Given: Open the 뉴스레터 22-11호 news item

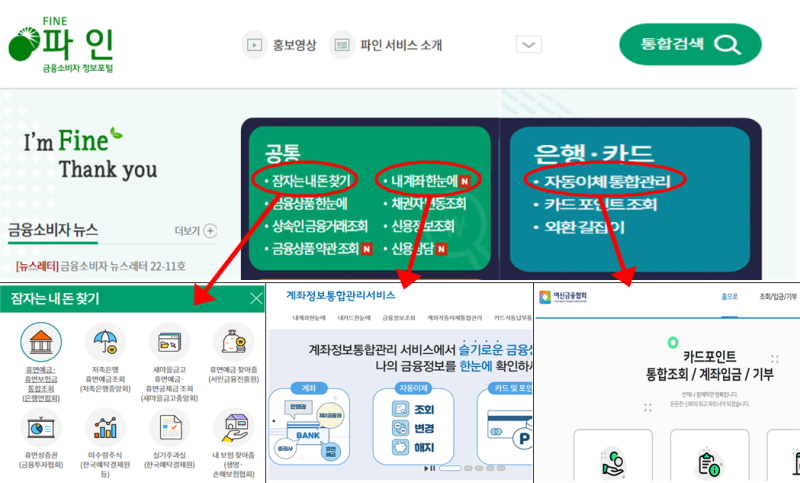Looking at the screenshot, I should click(x=101, y=266).
